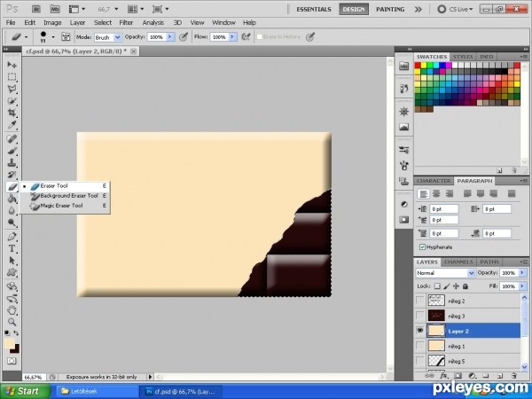Select the Lasso tool
The image size is (532, 399).
(x=12, y=89)
